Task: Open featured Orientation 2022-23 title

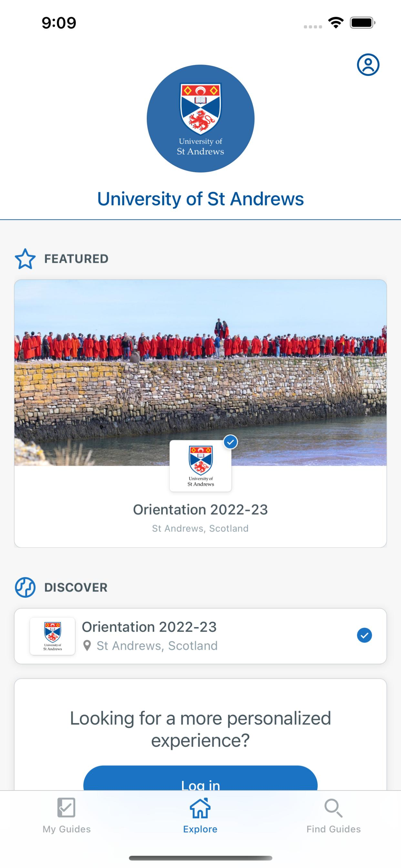Action: (200, 510)
